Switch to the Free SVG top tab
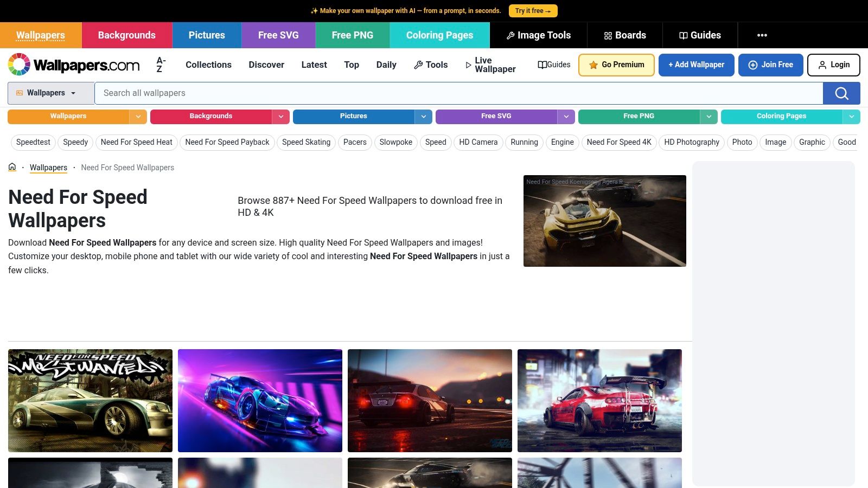Screen dimensions: 868x488 (278, 35)
